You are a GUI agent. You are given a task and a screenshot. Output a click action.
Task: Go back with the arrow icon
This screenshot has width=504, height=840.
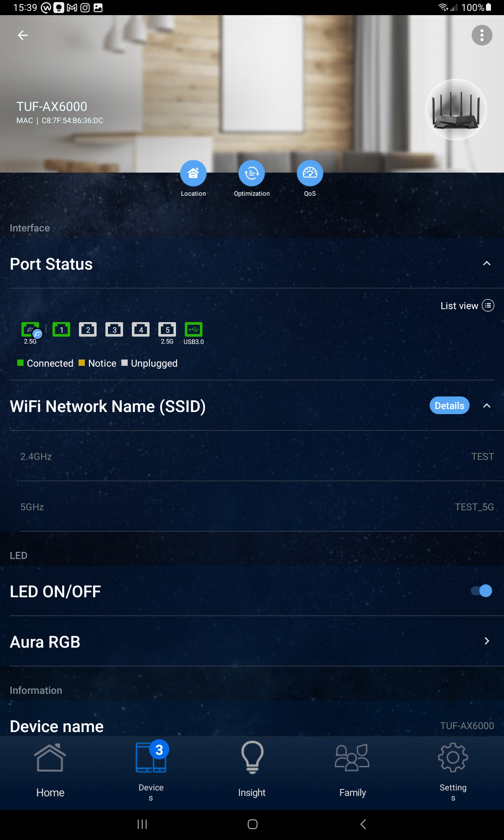pyautogui.click(x=23, y=35)
